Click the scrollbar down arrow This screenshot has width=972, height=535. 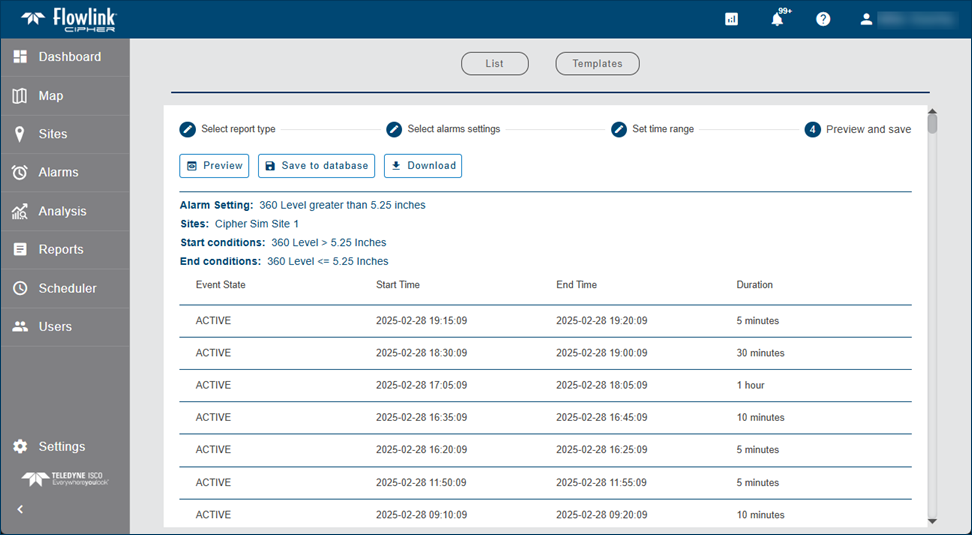(932, 521)
